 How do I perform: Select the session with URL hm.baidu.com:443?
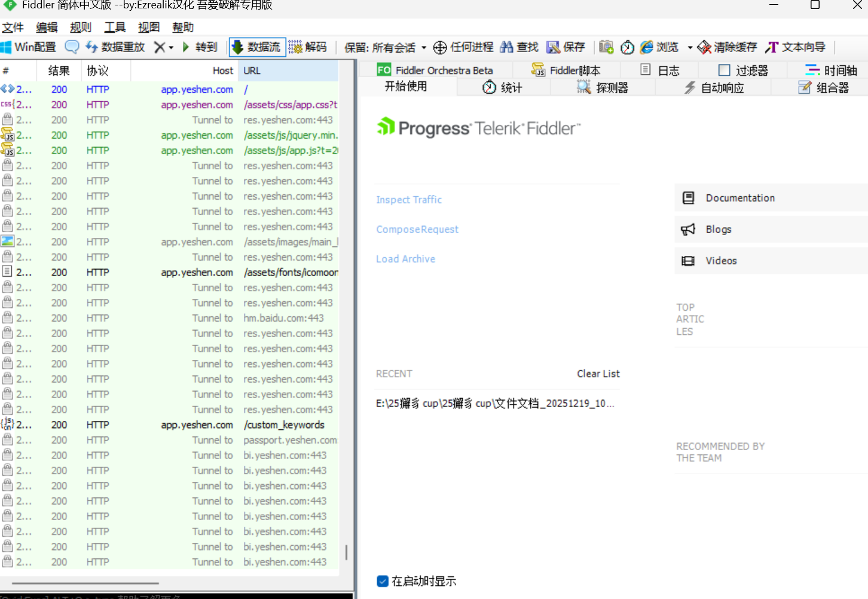[x=169, y=318]
